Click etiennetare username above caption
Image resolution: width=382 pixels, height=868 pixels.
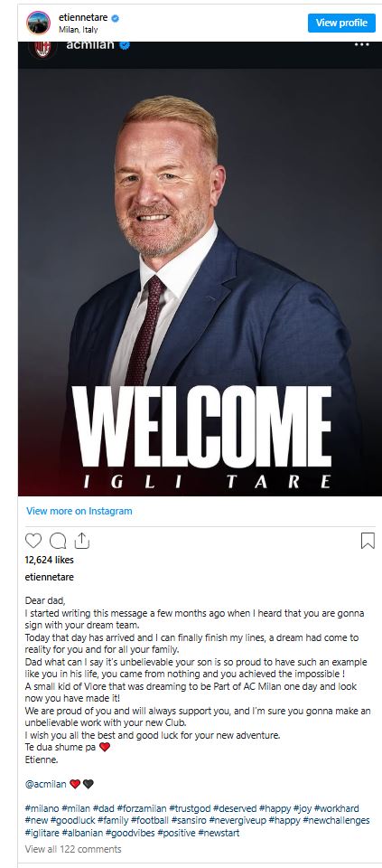[49, 577]
